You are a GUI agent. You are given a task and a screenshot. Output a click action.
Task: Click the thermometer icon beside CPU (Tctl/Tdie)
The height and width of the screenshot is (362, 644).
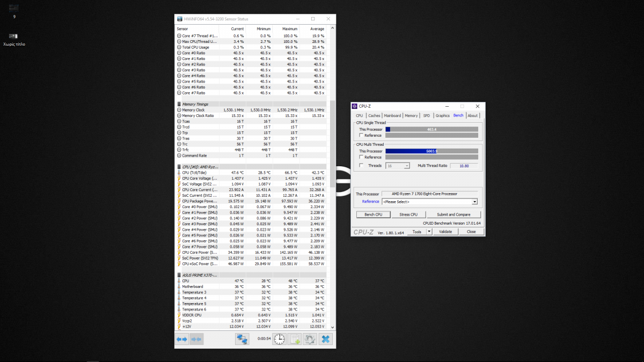click(x=179, y=173)
